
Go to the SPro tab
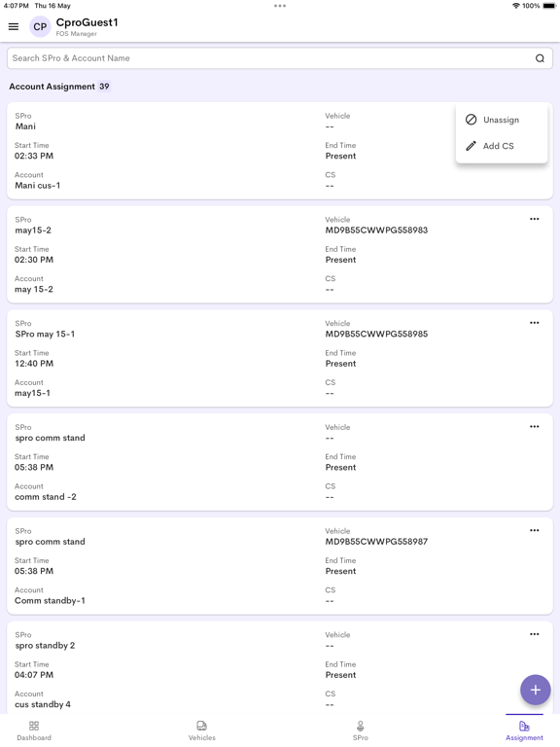[x=361, y=730]
